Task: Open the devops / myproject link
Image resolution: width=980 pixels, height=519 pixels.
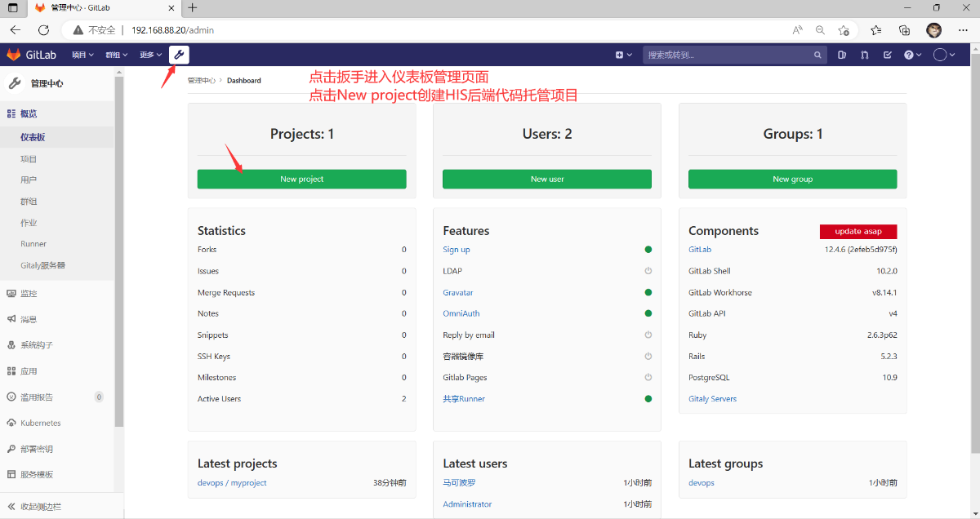Action: click(232, 483)
